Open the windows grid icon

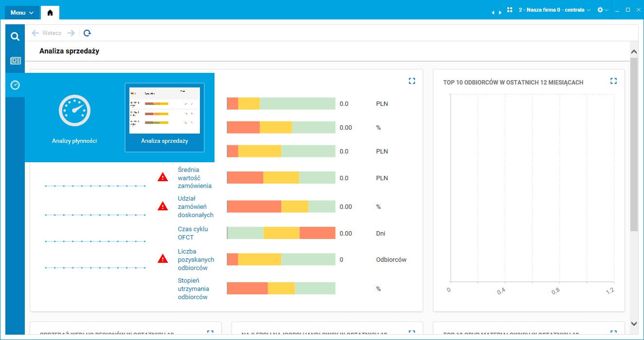tap(510, 10)
